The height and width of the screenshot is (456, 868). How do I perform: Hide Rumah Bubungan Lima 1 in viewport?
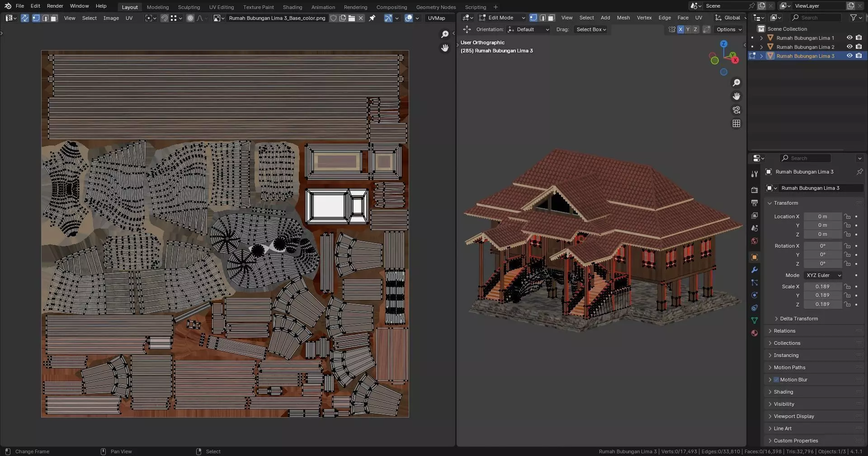pyautogui.click(x=849, y=38)
